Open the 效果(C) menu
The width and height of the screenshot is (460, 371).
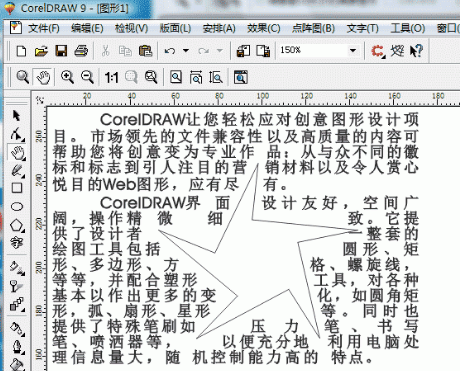click(x=264, y=28)
